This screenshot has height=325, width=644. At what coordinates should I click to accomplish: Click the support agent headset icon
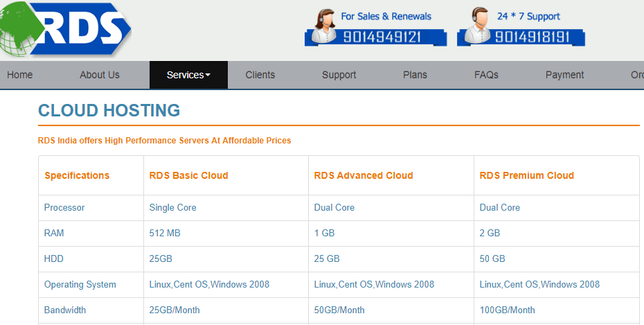pyautogui.click(x=477, y=25)
